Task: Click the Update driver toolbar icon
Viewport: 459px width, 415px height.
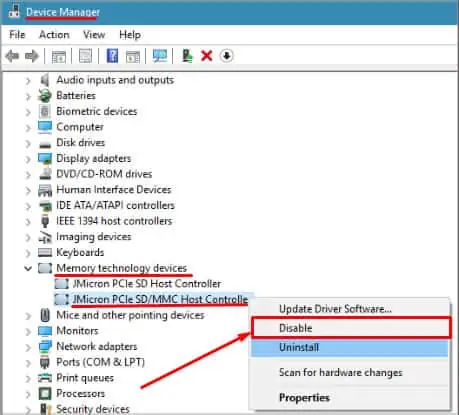Action: pos(187,56)
